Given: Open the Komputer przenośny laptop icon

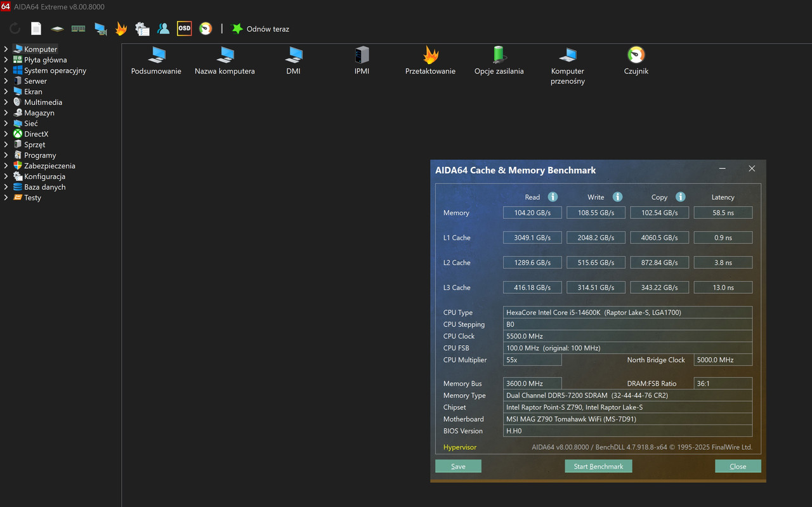Looking at the screenshot, I should coord(568,66).
